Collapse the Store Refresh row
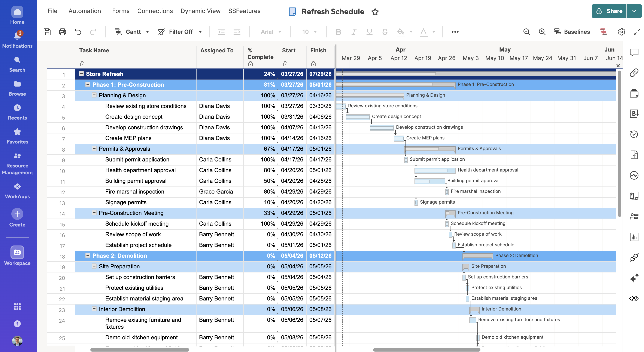Image resolution: width=644 pixels, height=352 pixels. coord(81,74)
